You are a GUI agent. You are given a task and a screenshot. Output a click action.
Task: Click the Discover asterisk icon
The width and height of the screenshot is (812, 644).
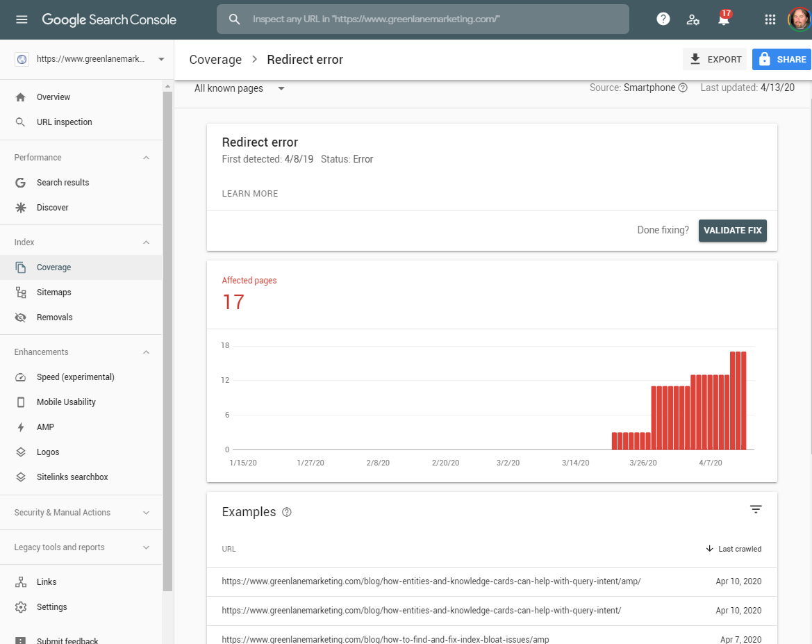[20, 207]
